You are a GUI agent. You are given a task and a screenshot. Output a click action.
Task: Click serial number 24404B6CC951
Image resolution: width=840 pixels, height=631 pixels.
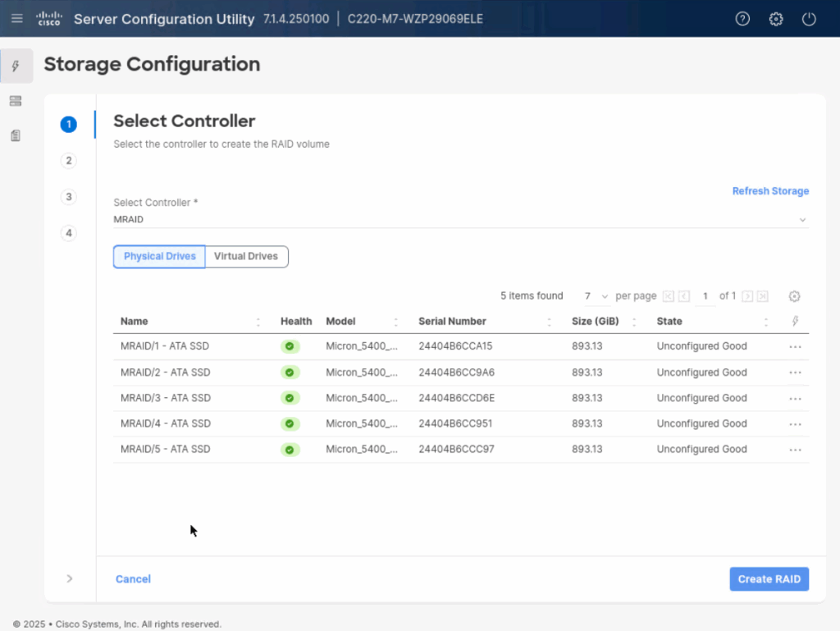click(455, 423)
